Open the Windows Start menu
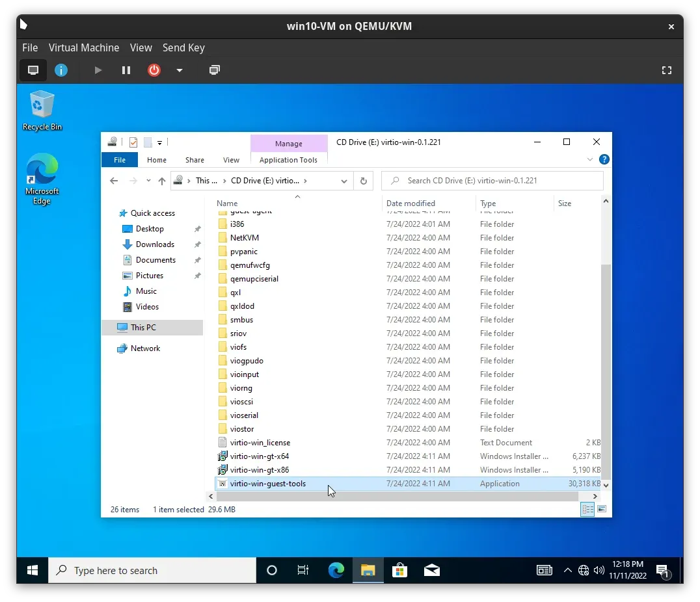The image size is (700, 602). [32, 570]
